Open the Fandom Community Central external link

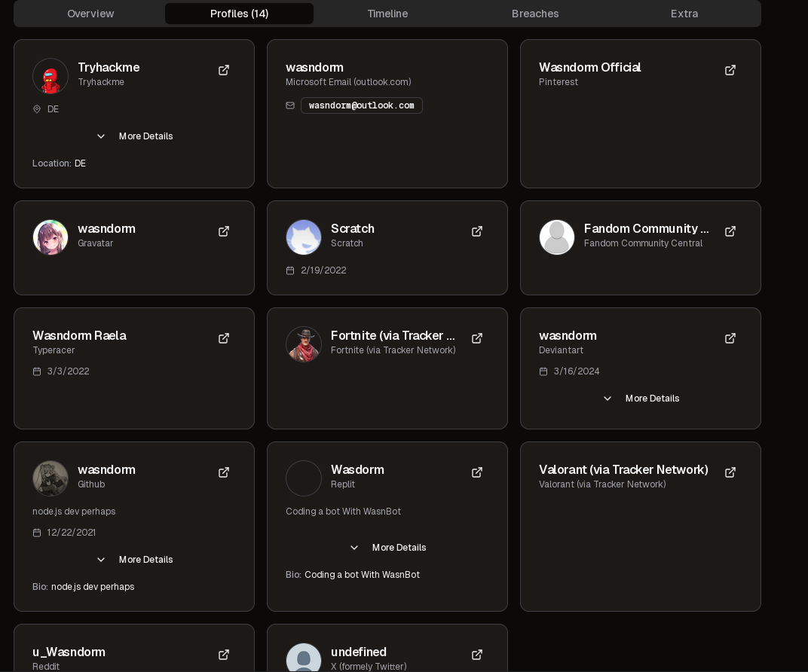click(x=730, y=231)
